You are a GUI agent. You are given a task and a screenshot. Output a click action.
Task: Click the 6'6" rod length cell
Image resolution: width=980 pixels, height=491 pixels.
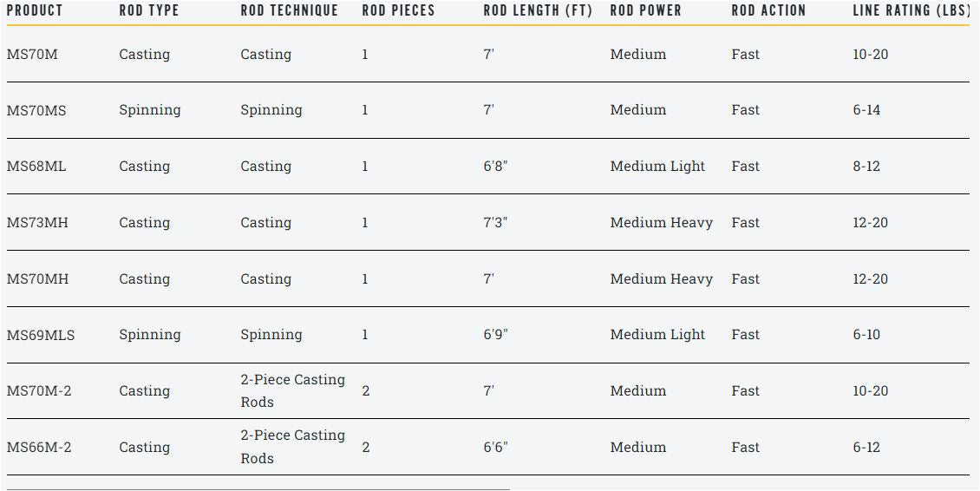495,448
